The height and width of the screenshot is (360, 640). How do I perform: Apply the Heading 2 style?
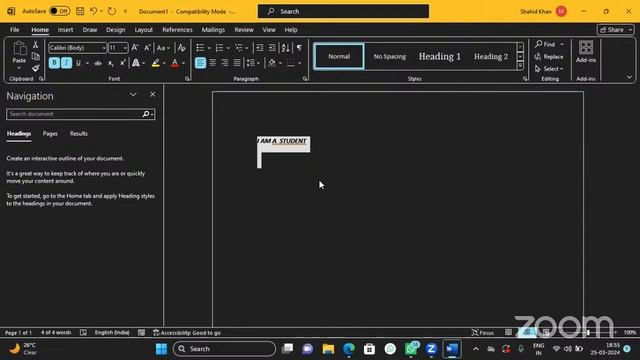pos(491,56)
